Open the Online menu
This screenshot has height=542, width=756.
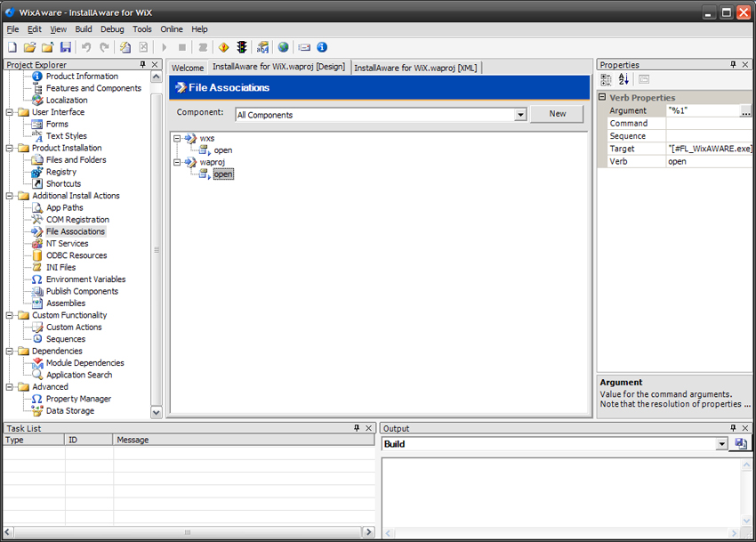click(x=171, y=29)
